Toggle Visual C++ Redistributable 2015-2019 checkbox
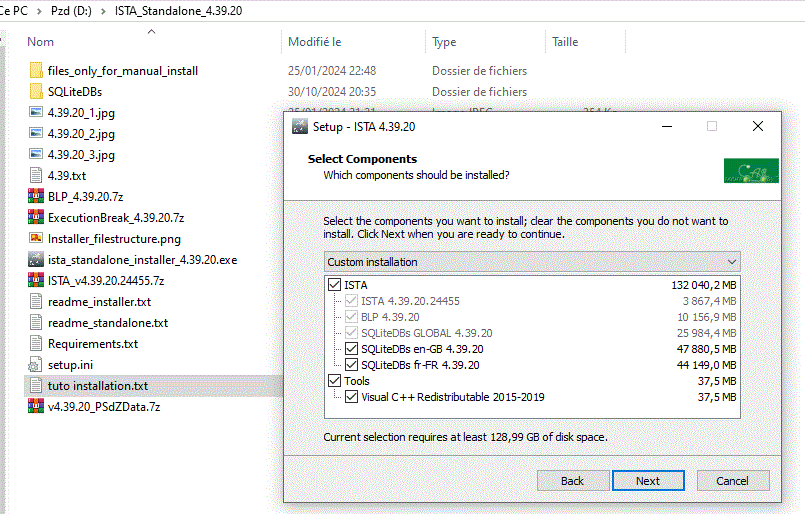 (351, 397)
